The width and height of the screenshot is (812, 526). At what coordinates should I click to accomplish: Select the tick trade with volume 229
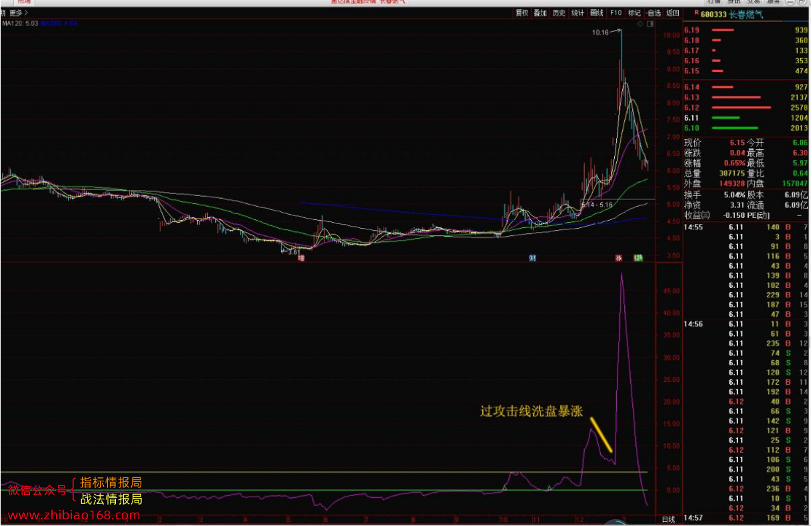[x=746, y=295]
